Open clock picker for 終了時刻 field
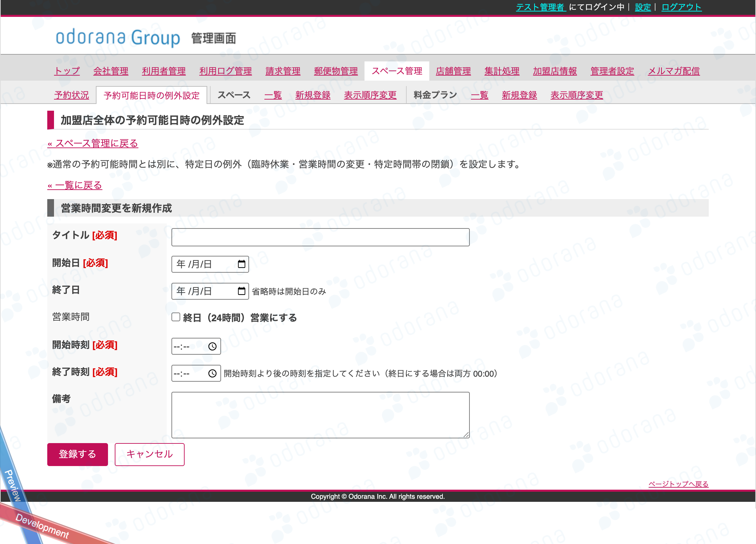The image size is (756, 544). coord(212,374)
